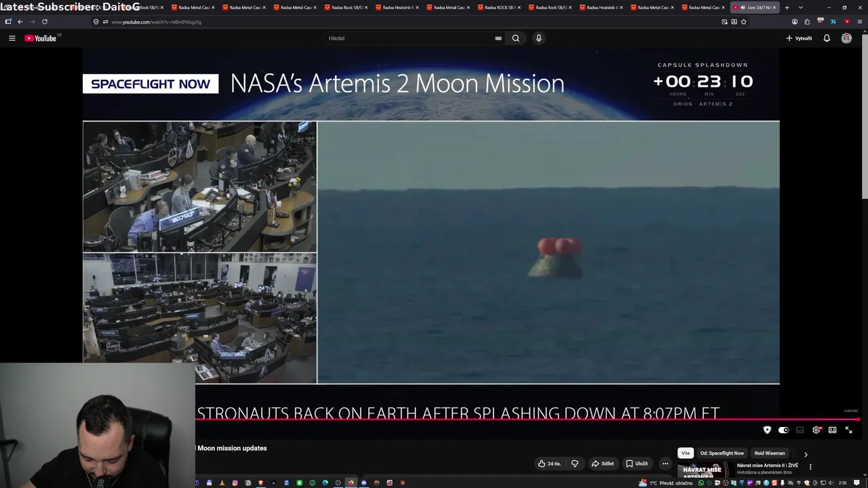Image resolution: width=868 pixels, height=488 pixels.
Task: Click the address bar URL
Action: pos(156,22)
